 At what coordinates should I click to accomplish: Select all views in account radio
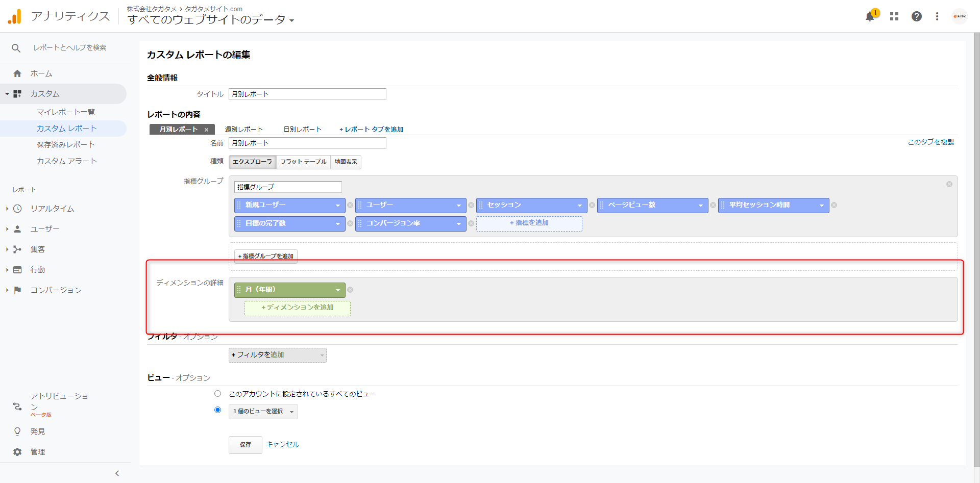[x=218, y=394]
